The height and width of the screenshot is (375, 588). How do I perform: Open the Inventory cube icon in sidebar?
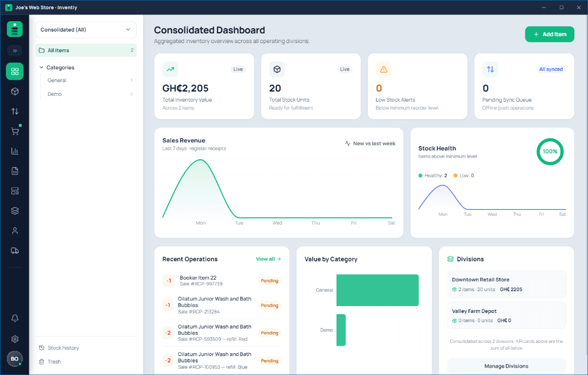pyautogui.click(x=14, y=91)
